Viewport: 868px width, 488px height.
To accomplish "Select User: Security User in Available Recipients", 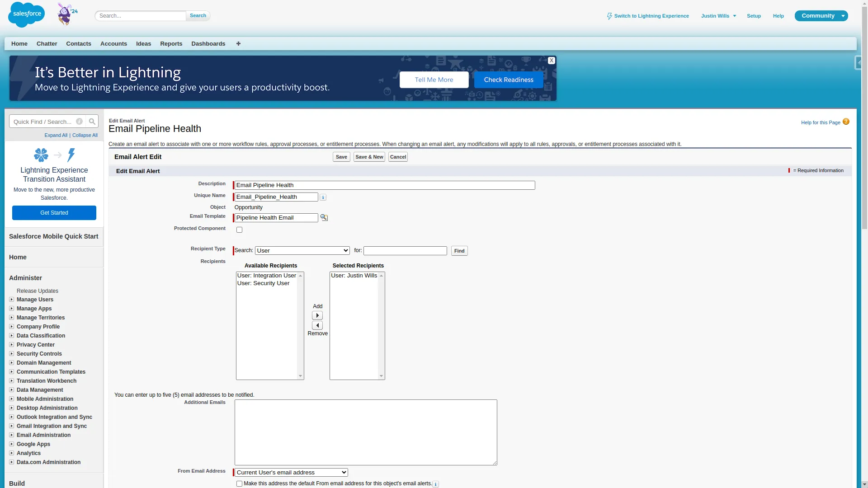I will coord(267,283).
